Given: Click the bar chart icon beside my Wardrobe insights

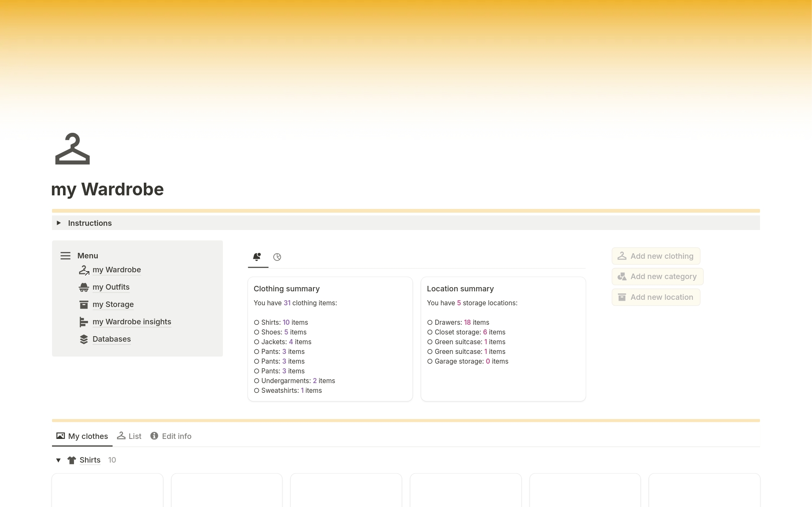Looking at the screenshot, I should click(x=84, y=322).
